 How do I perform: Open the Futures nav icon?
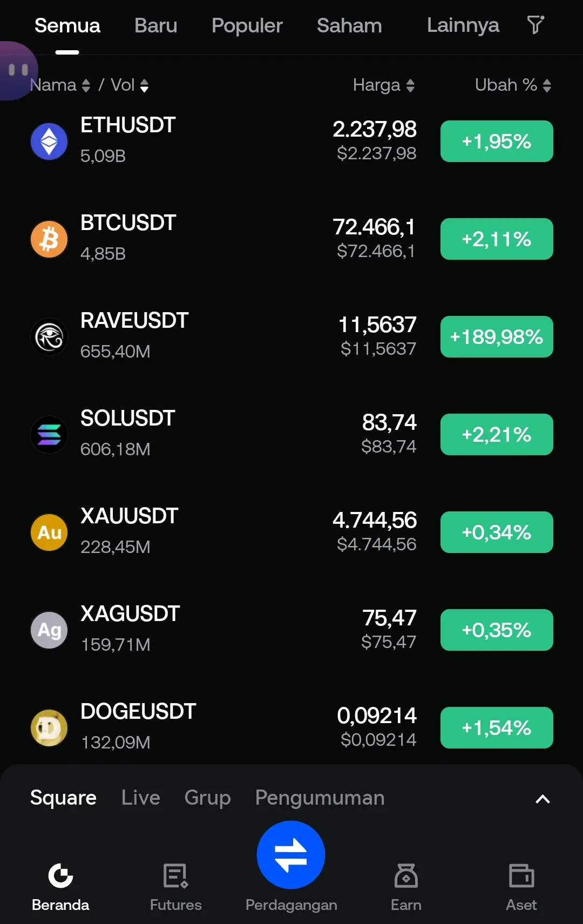(x=176, y=875)
